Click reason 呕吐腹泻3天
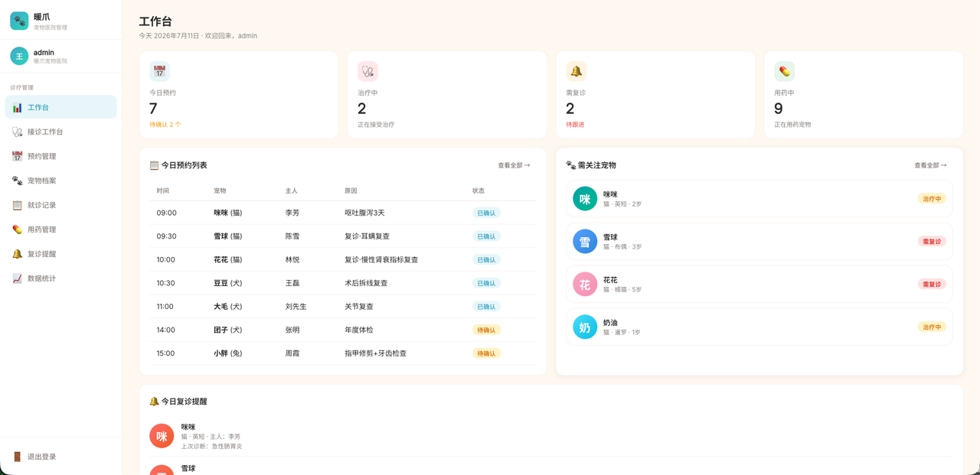980x475 pixels. pyautogui.click(x=364, y=213)
